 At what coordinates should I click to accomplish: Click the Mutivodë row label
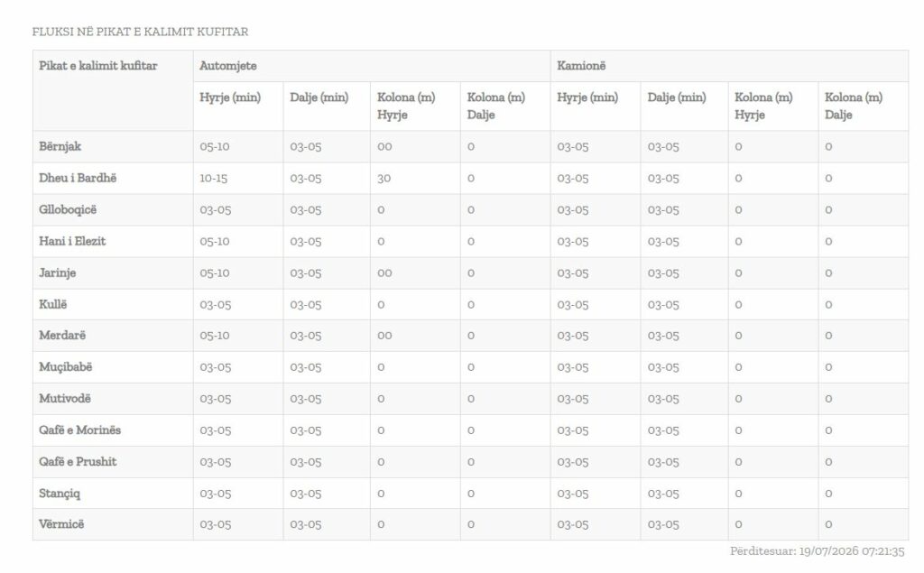64,398
